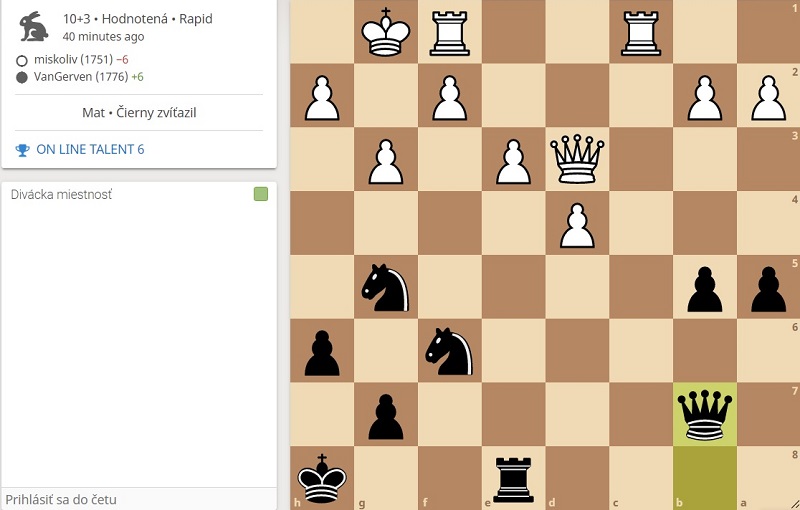Screen dimensions: 800x510
Task: Select the white rook on c1
Action: coord(449,33)
